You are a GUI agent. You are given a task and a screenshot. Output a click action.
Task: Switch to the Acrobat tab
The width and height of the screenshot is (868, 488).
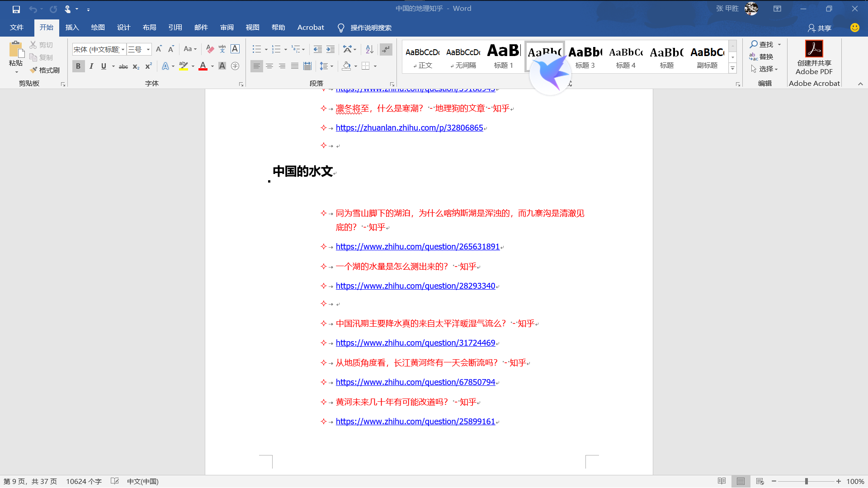coord(311,28)
